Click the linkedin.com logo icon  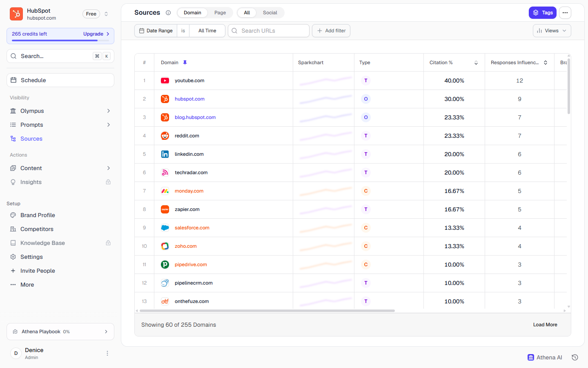click(165, 154)
